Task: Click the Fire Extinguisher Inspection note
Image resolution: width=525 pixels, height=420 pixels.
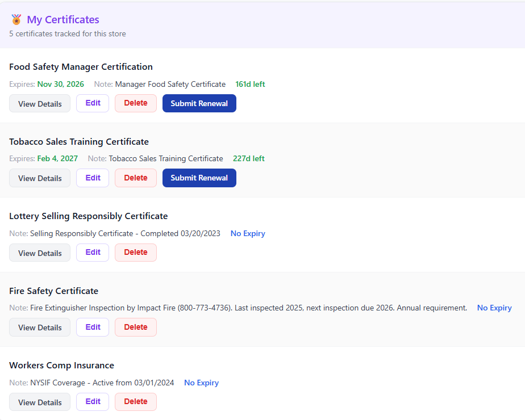Action: click(248, 308)
